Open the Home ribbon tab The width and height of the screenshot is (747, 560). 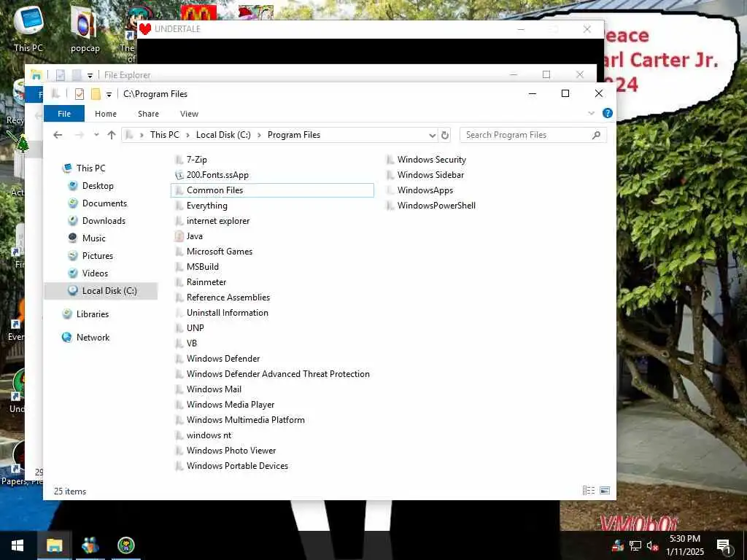tap(106, 114)
